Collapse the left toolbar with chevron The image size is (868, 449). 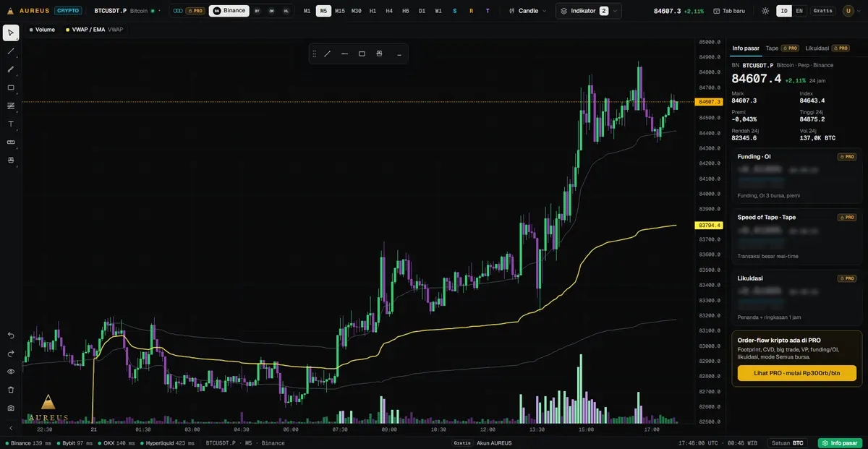[x=11, y=428]
